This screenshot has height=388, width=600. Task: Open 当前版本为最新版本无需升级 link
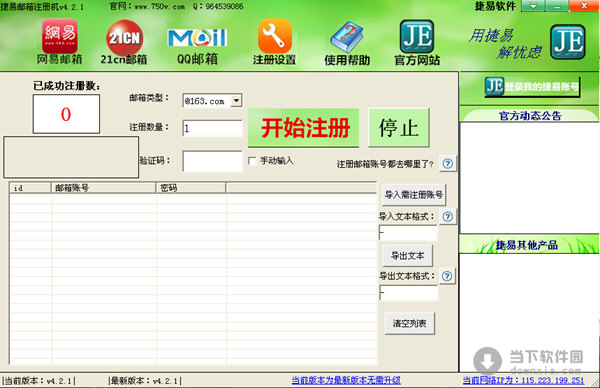[x=346, y=380]
